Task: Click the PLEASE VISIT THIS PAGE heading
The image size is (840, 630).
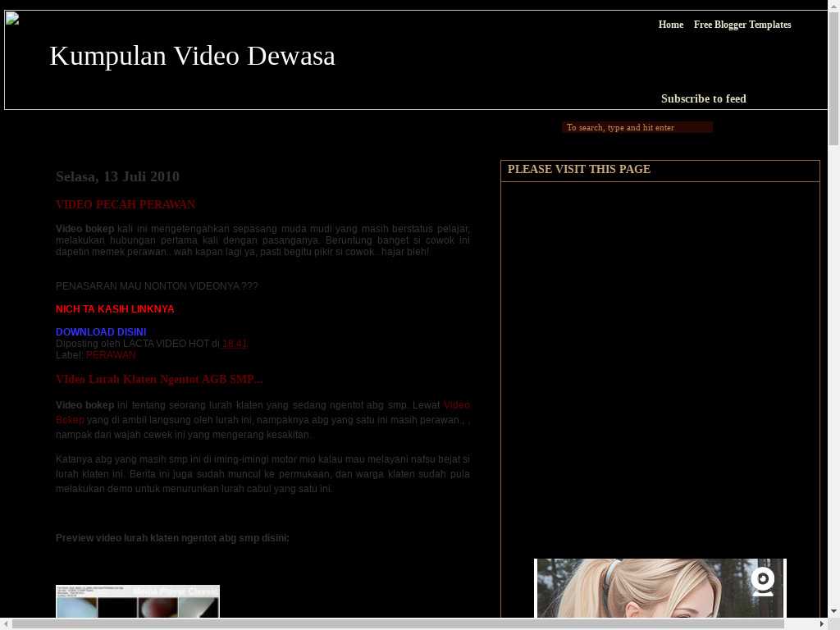Action: pyautogui.click(x=578, y=169)
